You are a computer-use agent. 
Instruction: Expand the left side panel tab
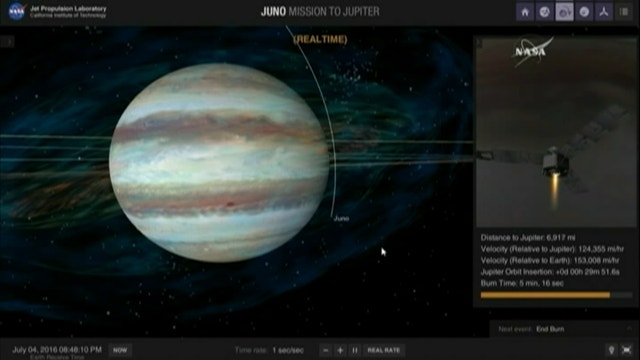[7, 41]
